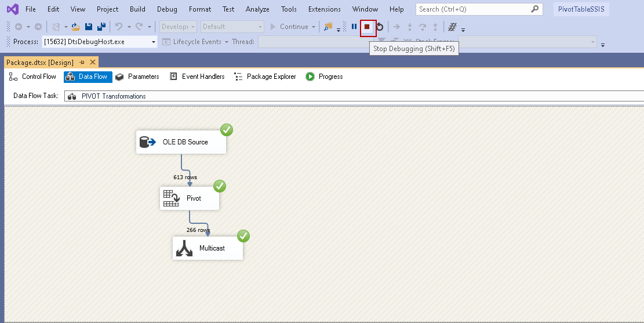Click the Open File folder icon
The image size is (644, 323).
click(x=75, y=27)
